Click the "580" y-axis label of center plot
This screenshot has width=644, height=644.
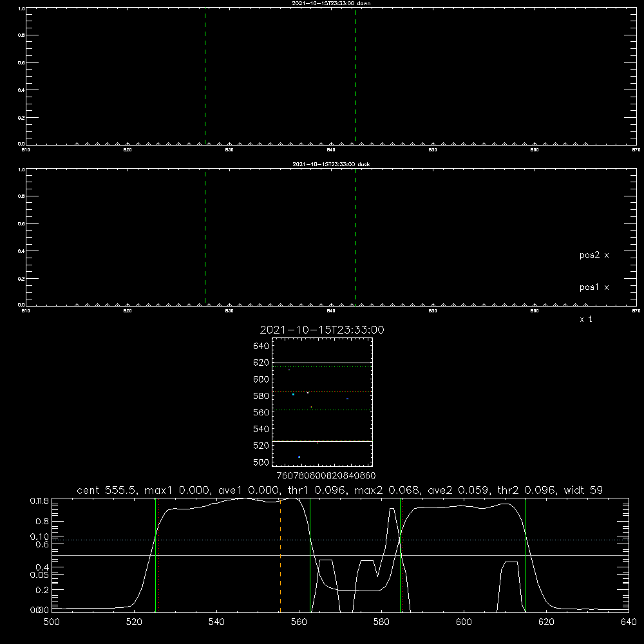(x=261, y=396)
